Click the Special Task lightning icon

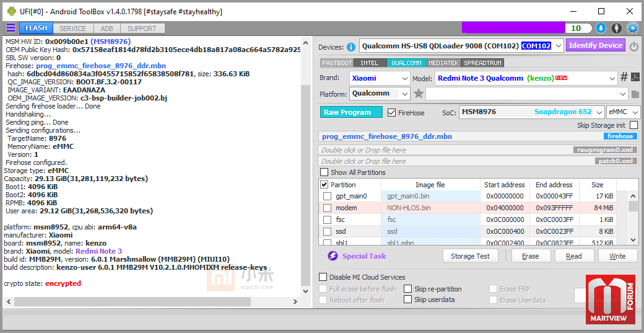tap(333, 256)
